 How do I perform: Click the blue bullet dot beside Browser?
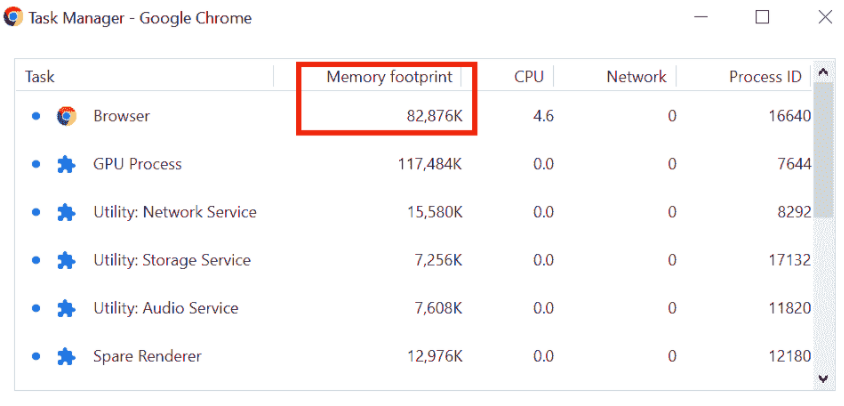36,116
